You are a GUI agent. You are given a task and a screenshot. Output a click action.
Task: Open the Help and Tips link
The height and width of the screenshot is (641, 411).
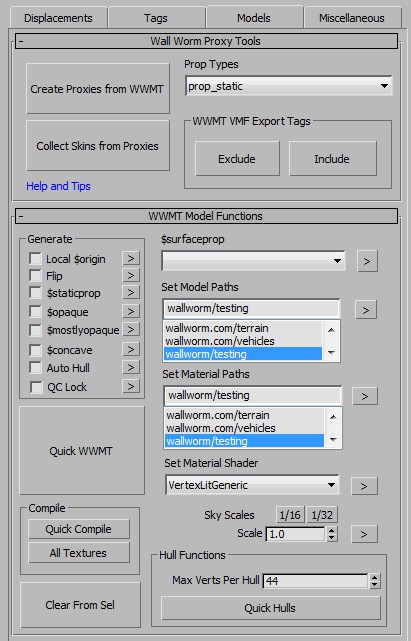(x=58, y=186)
